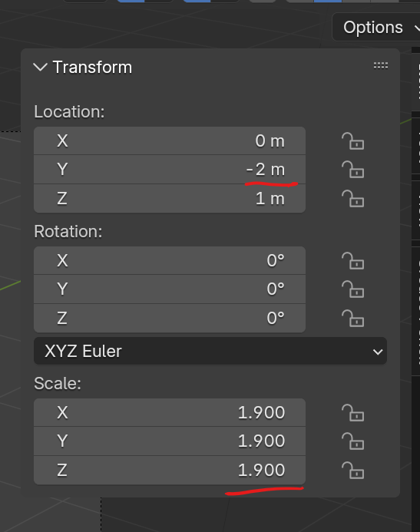Toggle lock for Rotation X
Viewport: 420px width, 532px height.
[352, 261]
